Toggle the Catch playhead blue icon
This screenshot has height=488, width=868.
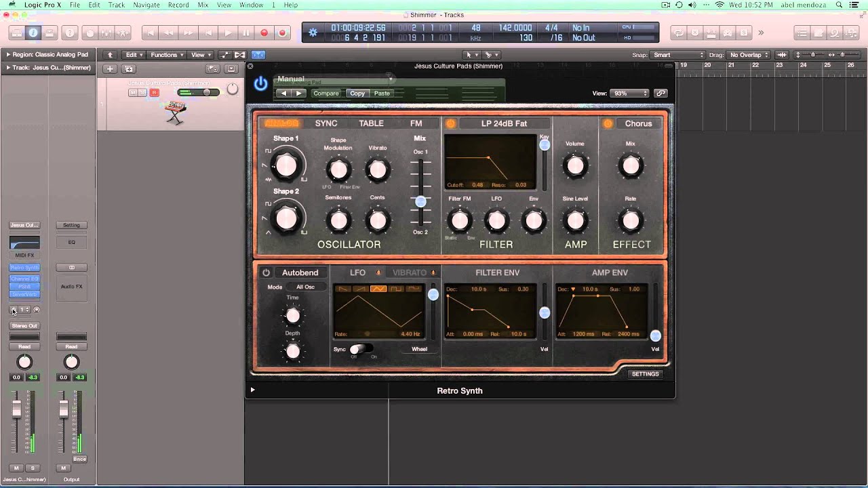[x=257, y=55]
